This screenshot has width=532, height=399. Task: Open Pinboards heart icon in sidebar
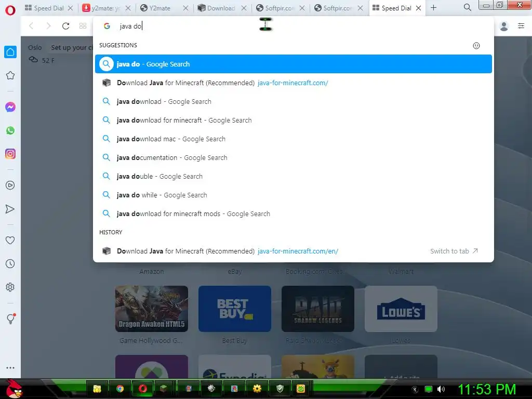click(10, 240)
